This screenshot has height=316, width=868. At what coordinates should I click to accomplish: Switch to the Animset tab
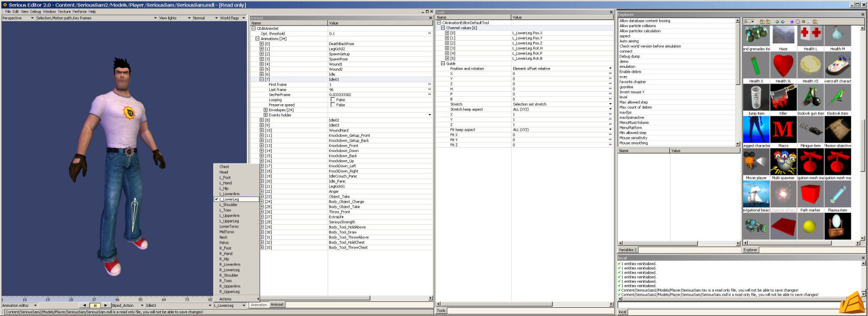277,305
